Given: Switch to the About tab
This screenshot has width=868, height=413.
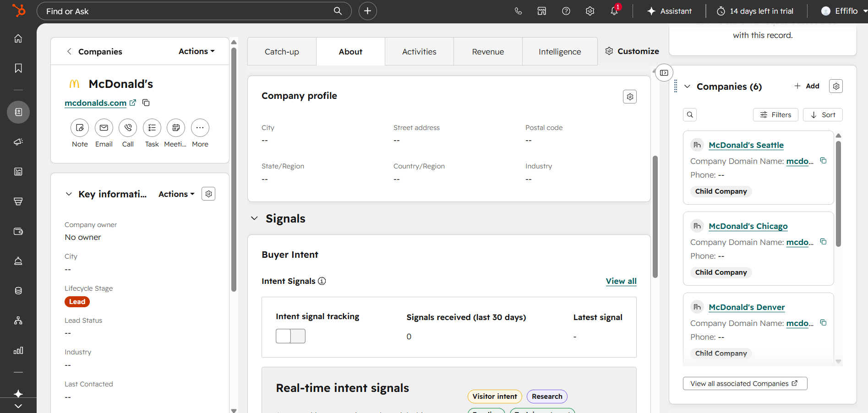Looking at the screenshot, I should click(x=350, y=52).
